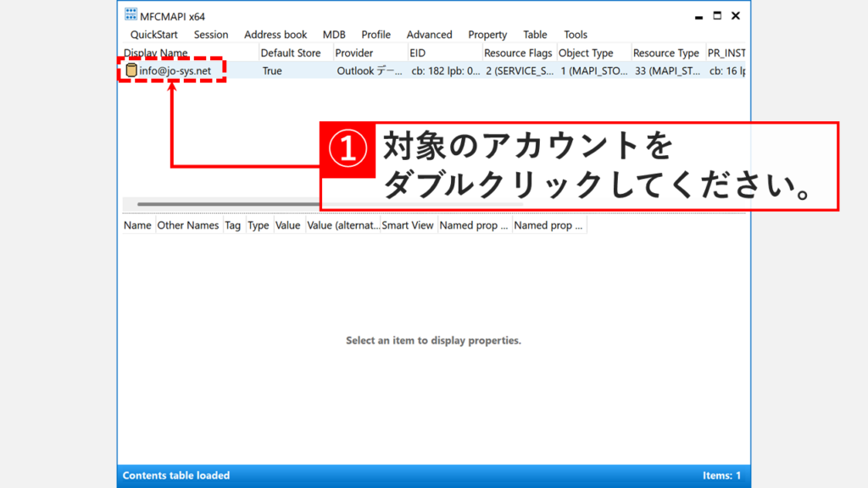Open the Address book menu
The image size is (868, 488).
(275, 35)
